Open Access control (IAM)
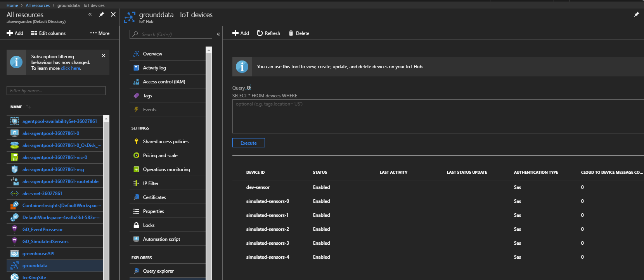 click(x=168, y=81)
